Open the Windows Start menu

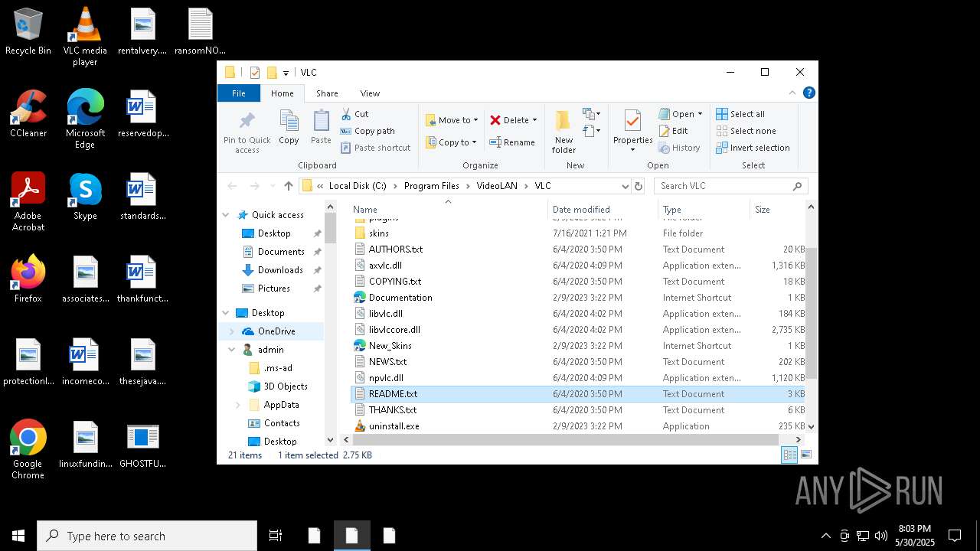pos(18,536)
